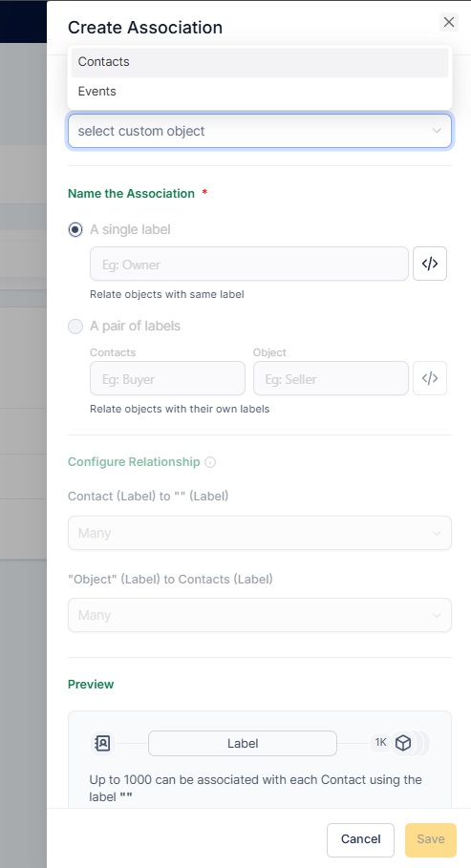This screenshot has width=471, height=868.
Task: Focus the Eg: Owner label field
Action: pyautogui.click(x=249, y=265)
